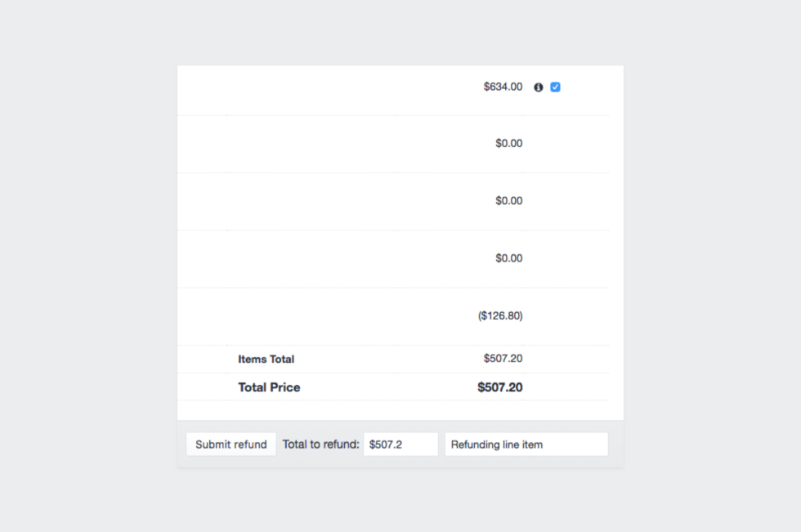Click the bold $507.20 Total Price value

500,387
